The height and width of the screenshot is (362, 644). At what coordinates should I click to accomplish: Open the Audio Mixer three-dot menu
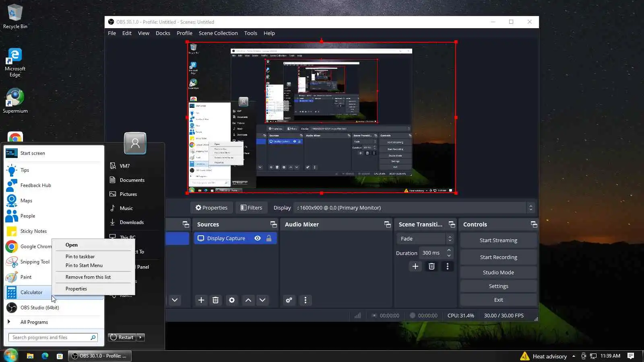[x=305, y=300]
